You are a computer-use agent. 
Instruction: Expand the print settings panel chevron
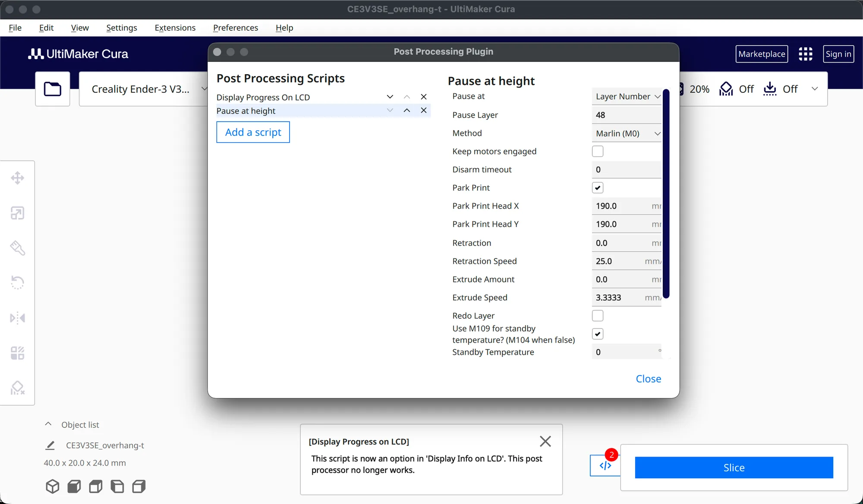pos(815,89)
